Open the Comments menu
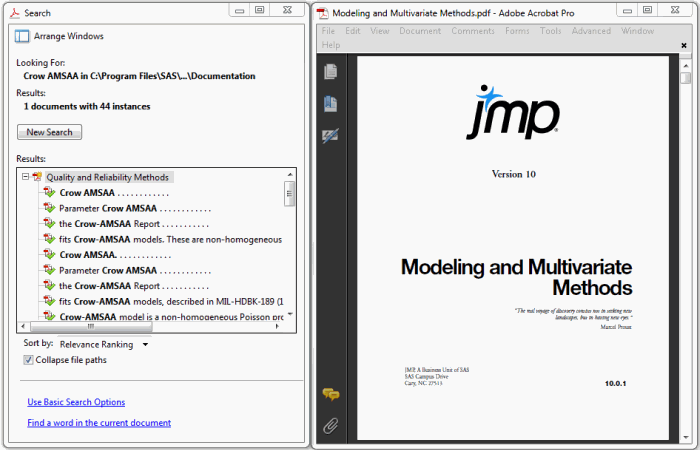 473,31
